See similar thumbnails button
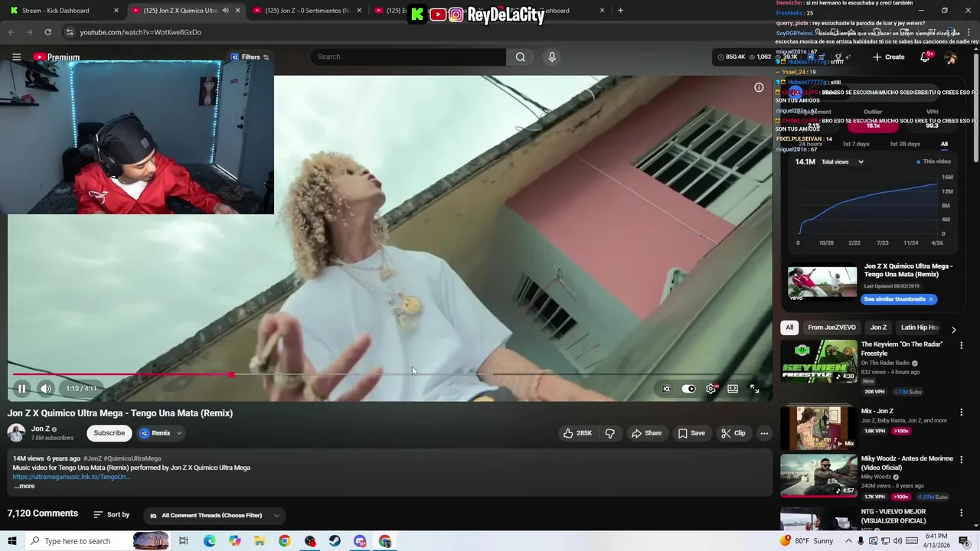The height and width of the screenshot is (551, 980). [899, 299]
